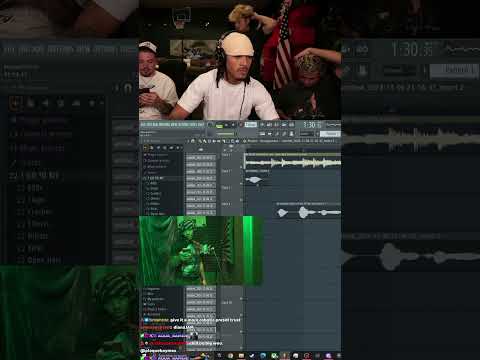Toggle the Playlist magnet snap icon
Viewport: 480px width, 360px height.
coord(193,141)
